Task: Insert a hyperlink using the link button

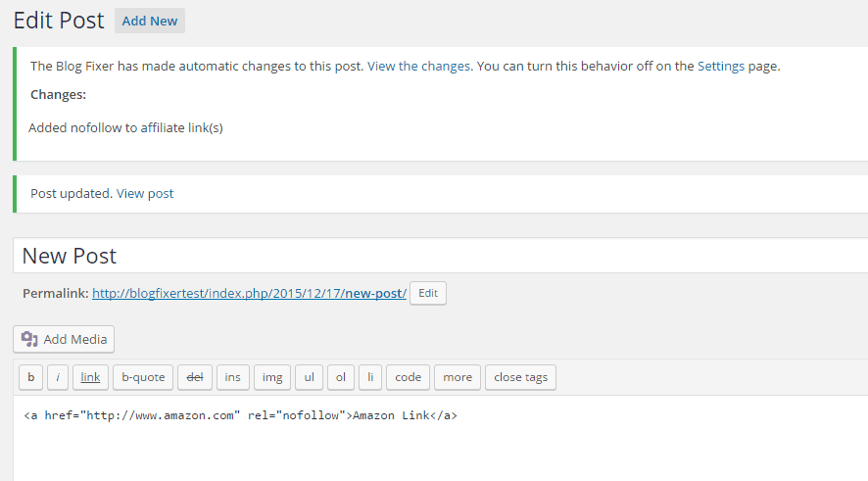Action: pos(90,377)
